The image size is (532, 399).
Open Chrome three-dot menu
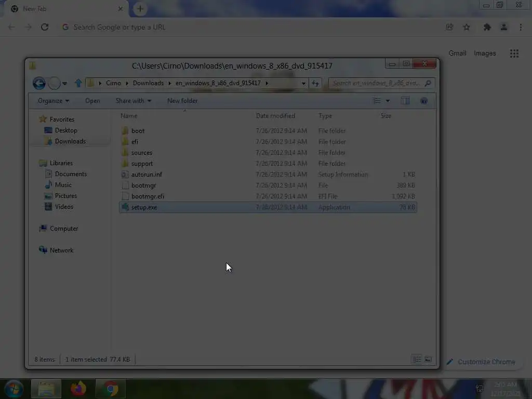point(521,27)
